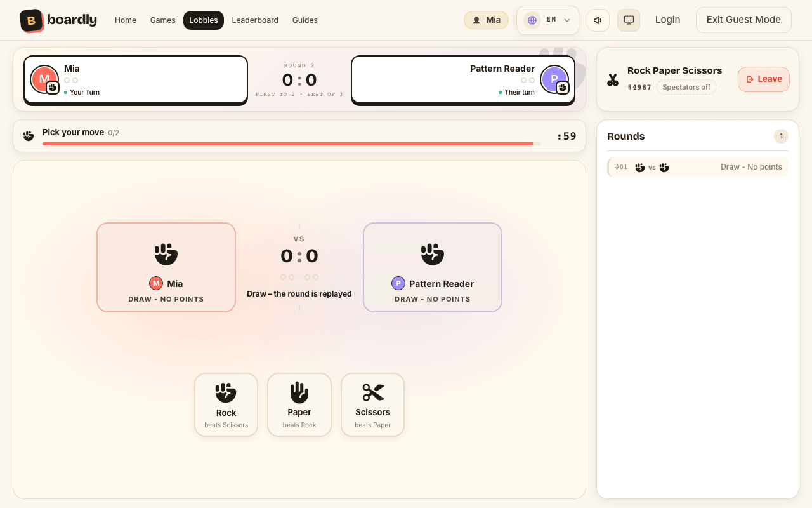
Task: Click the small M avatar in Mia's draw card
Action: [x=156, y=283]
